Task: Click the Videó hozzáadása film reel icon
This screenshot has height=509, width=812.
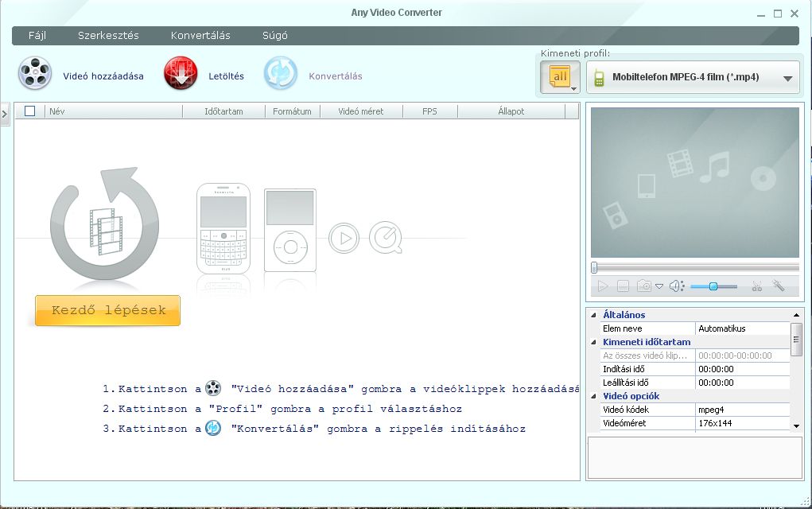Action: [x=35, y=74]
